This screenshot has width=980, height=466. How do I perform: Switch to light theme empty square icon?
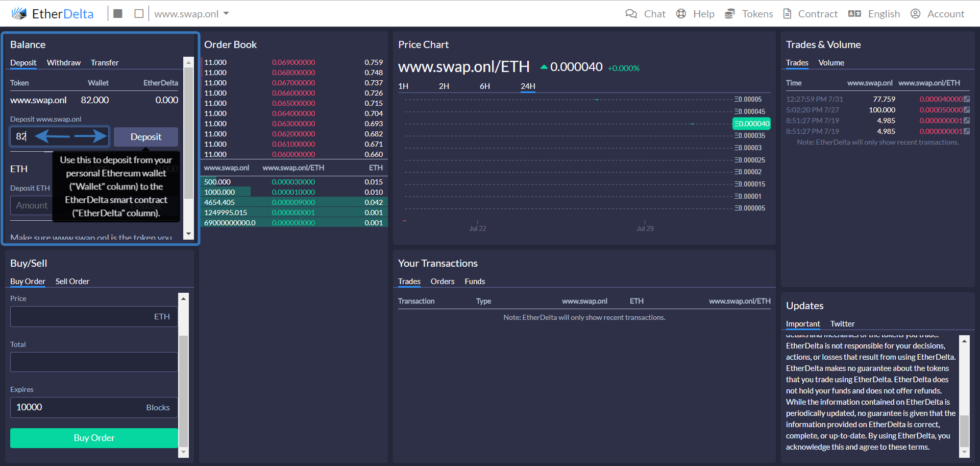pos(139,14)
